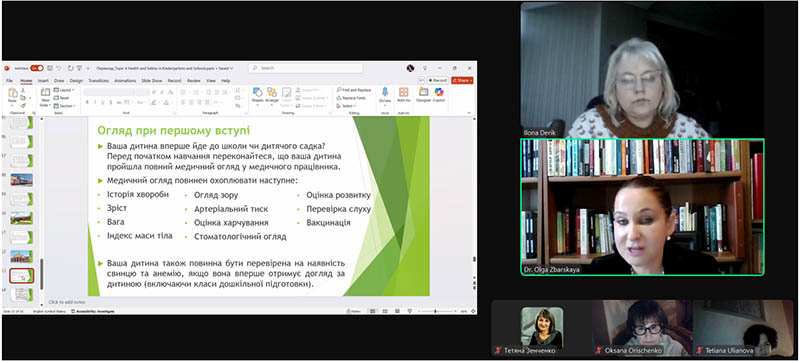
Task: Click the PowerPoint Search box
Action: point(306,68)
